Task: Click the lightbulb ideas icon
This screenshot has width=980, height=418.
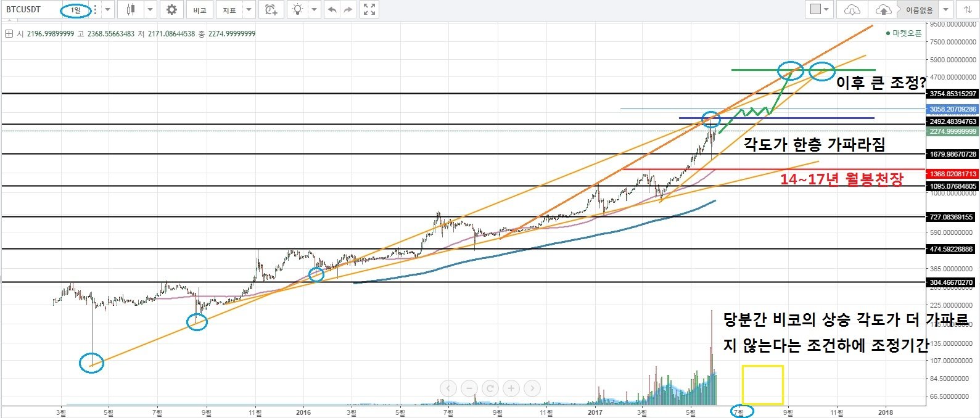Action: pyautogui.click(x=298, y=10)
